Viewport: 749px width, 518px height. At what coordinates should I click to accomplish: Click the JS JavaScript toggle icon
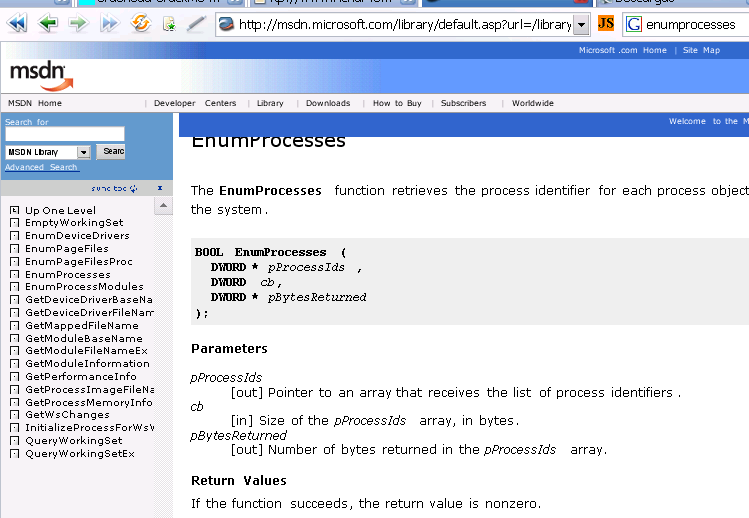tap(606, 23)
